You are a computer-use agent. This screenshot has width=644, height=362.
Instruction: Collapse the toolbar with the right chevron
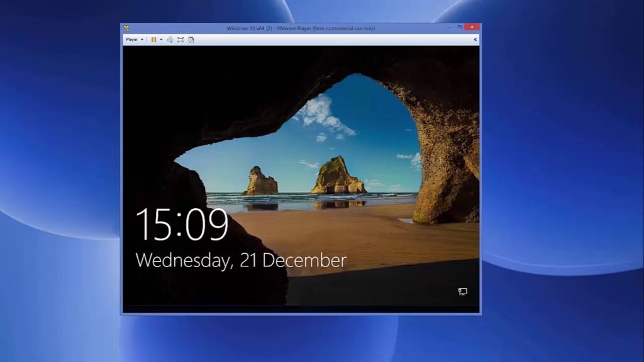pyautogui.click(x=475, y=40)
